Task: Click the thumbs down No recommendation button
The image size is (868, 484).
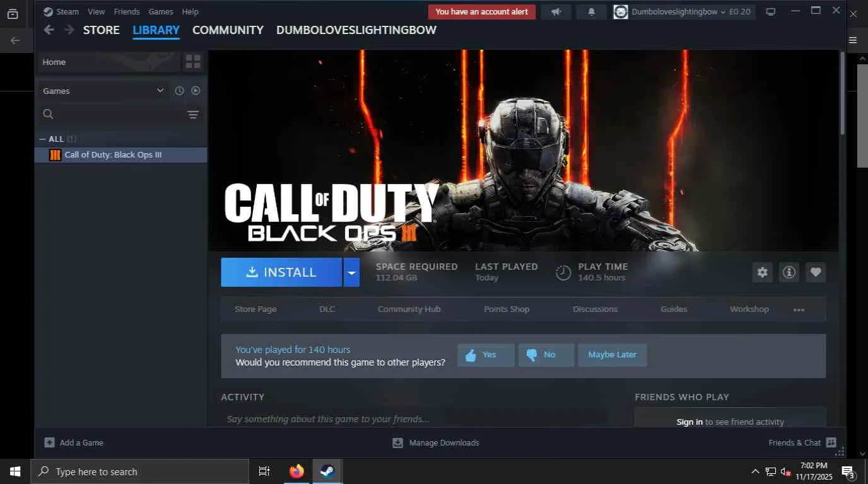Action: click(x=546, y=355)
